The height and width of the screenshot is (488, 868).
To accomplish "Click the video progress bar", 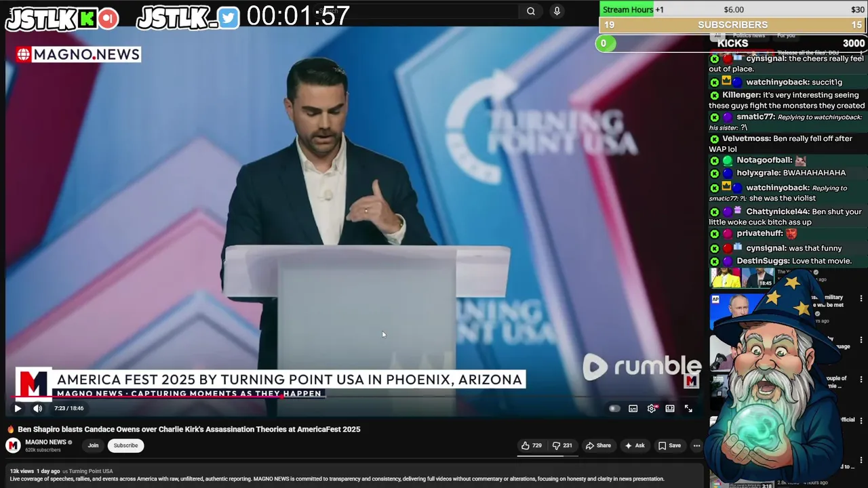I will pyautogui.click(x=353, y=397).
